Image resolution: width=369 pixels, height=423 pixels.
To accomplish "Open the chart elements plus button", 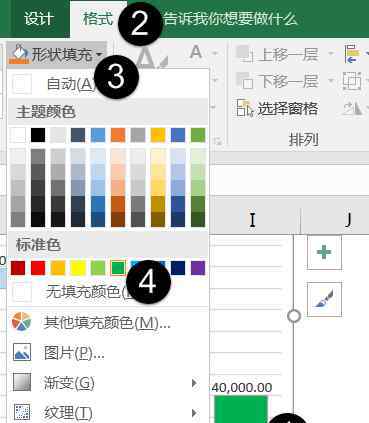I will pyautogui.click(x=324, y=252).
